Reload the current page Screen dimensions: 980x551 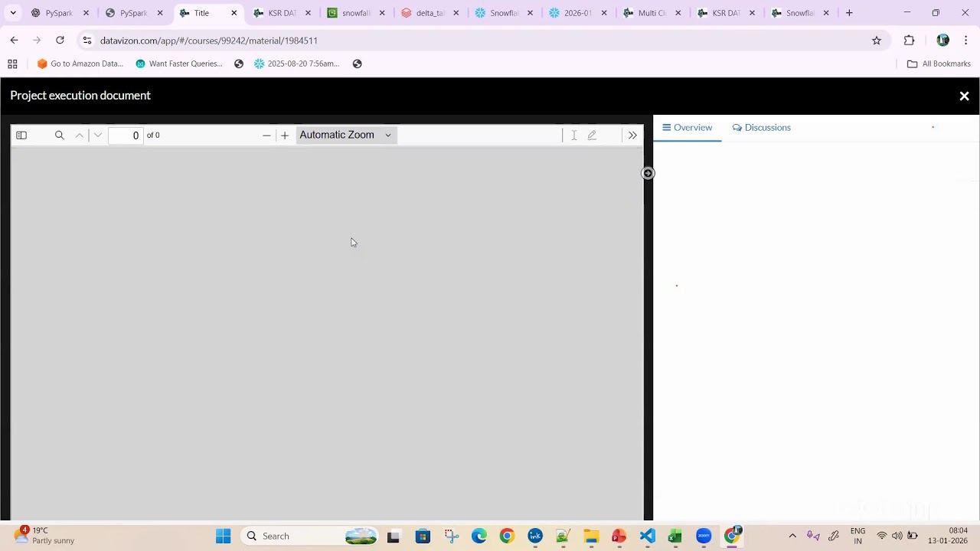(60, 41)
